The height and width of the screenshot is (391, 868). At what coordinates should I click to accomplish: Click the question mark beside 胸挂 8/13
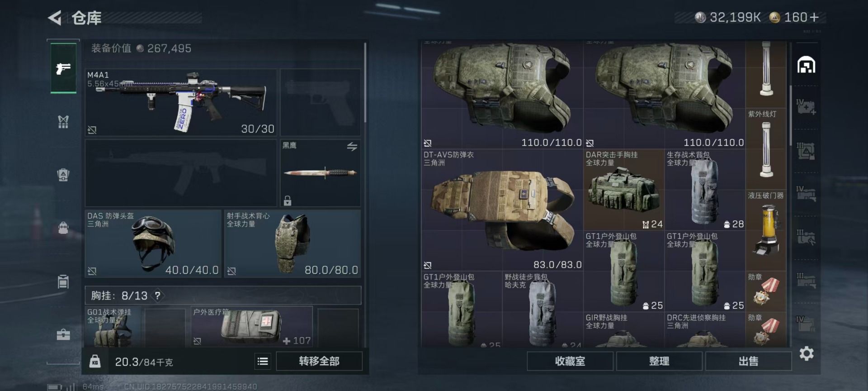[157, 296]
